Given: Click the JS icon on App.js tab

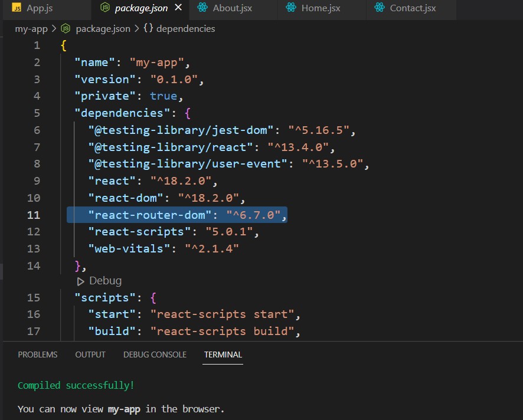Looking at the screenshot, I should 17,8.
